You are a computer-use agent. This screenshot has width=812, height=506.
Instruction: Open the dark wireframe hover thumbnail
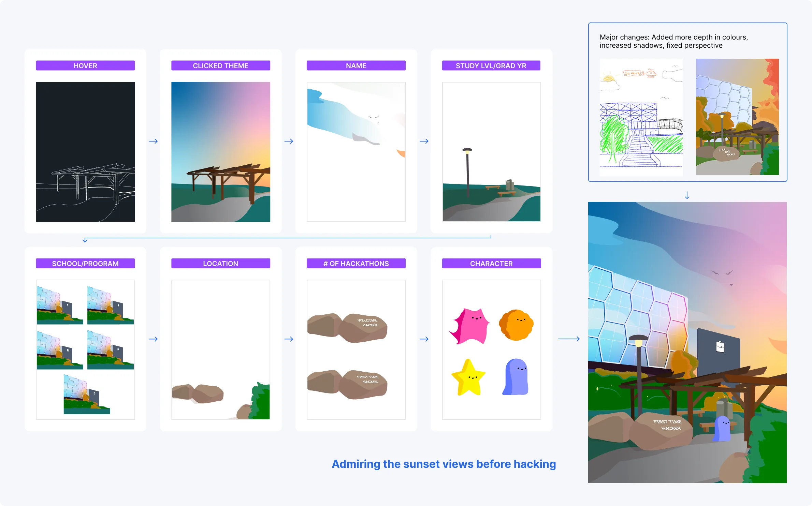(85, 152)
